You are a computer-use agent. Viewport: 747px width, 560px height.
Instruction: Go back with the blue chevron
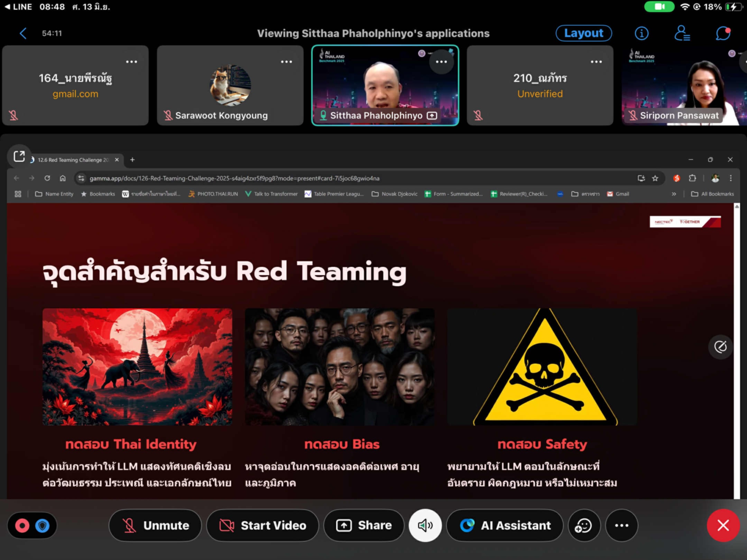[x=23, y=34]
